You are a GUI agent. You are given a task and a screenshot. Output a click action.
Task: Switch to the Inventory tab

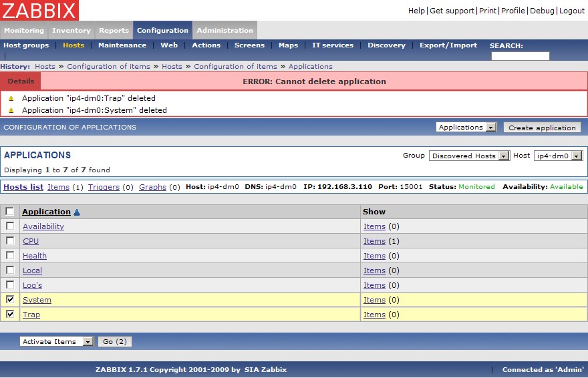click(71, 30)
